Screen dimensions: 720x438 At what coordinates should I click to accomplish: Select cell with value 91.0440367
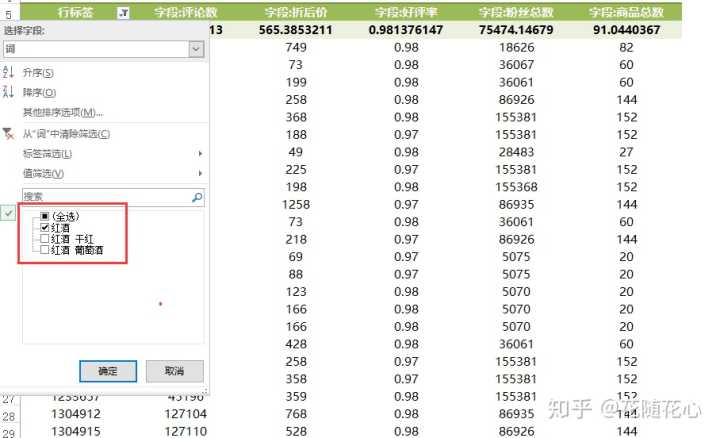[x=626, y=30]
